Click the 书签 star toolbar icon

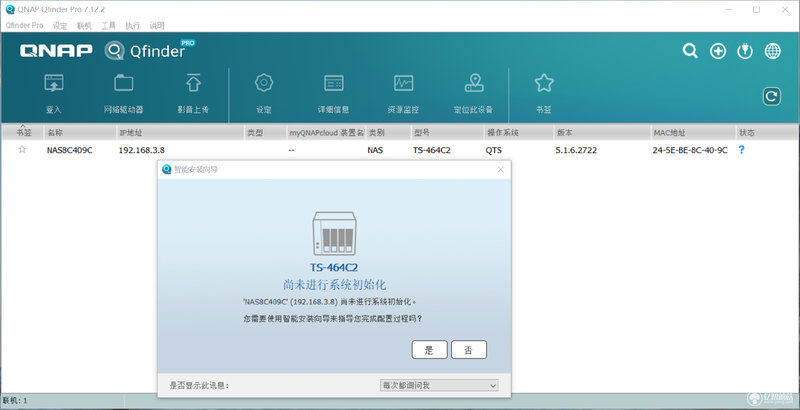544,83
